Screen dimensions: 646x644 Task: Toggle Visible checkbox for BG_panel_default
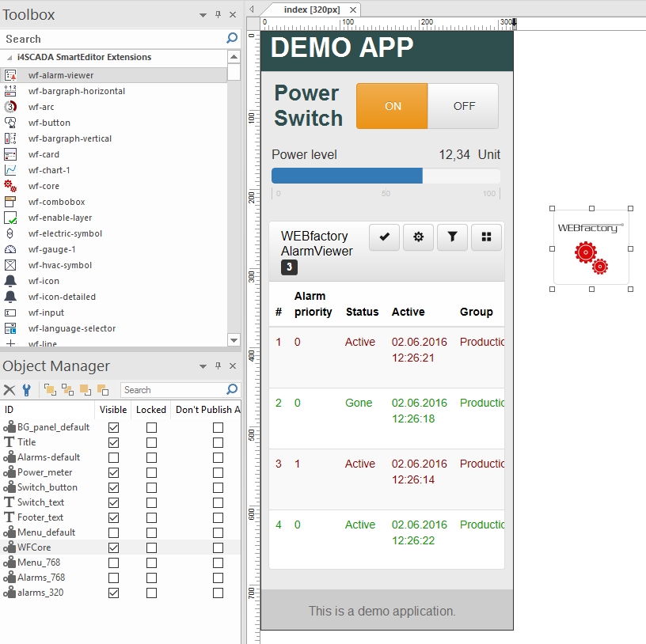(114, 427)
